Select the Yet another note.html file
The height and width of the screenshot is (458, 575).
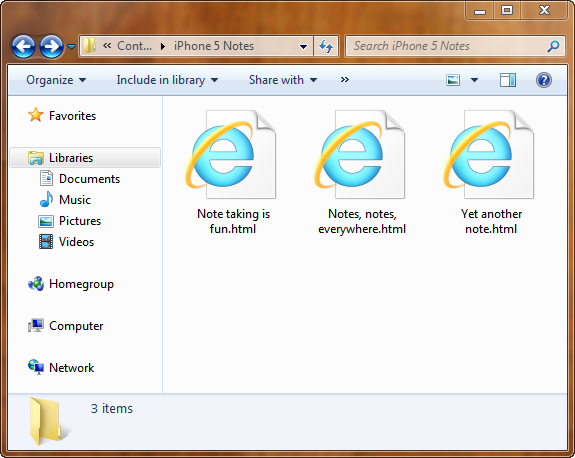pyautogui.click(x=491, y=172)
